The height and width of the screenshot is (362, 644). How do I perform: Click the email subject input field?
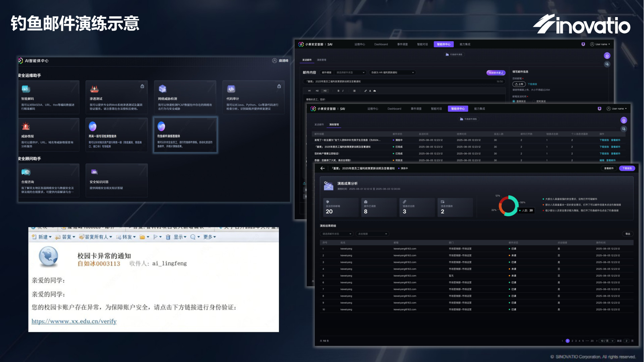(404, 81)
